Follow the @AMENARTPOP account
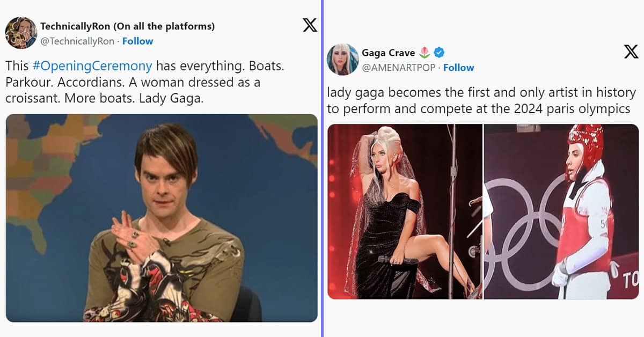644x337 pixels. click(458, 68)
